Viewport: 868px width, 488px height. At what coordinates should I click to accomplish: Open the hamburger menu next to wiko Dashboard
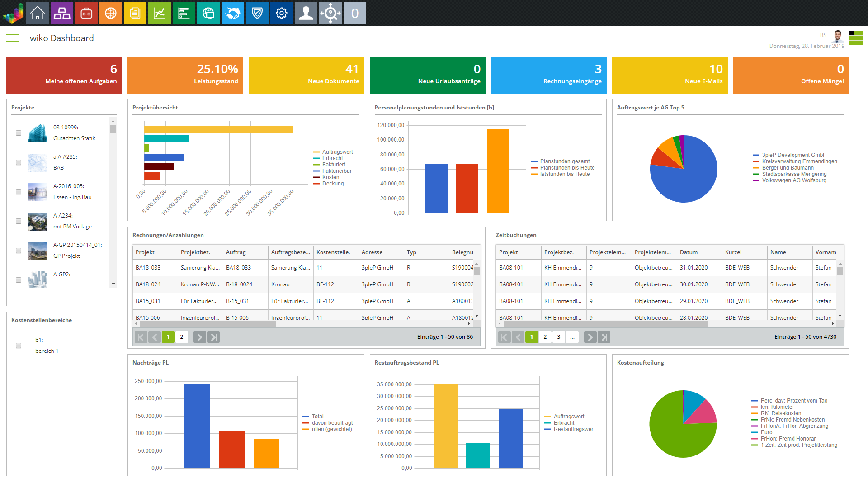[12, 38]
